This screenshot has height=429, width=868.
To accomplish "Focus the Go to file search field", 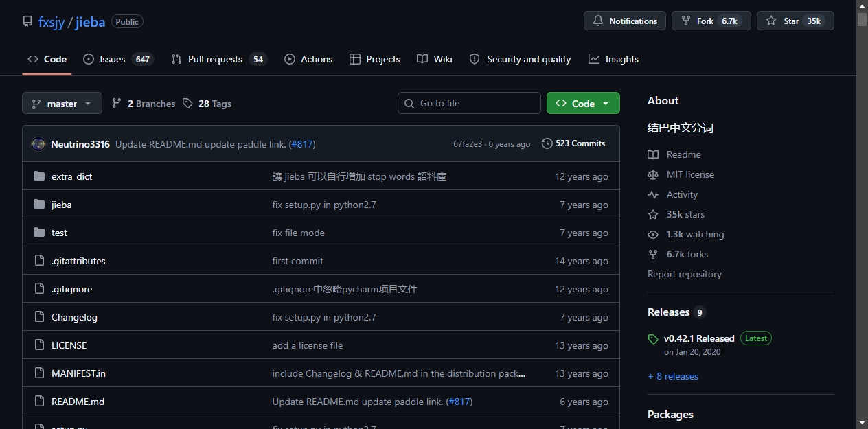I will [x=469, y=103].
